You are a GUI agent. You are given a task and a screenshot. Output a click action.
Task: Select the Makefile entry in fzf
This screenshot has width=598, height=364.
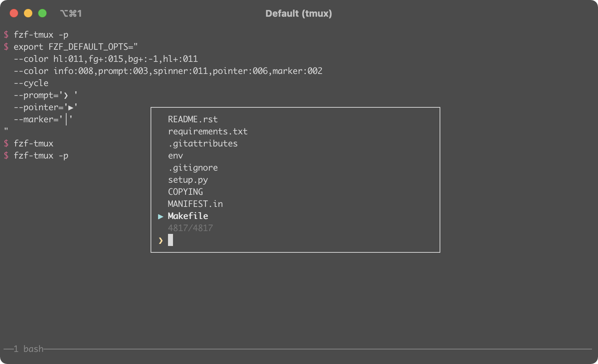(x=188, y=216)
